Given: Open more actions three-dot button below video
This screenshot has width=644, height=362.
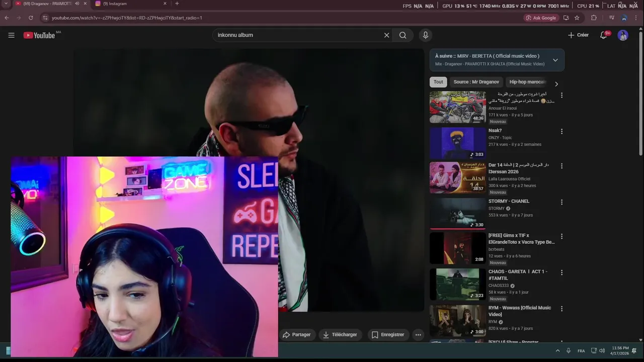Looking at the screenshot, I should [418, 335].
